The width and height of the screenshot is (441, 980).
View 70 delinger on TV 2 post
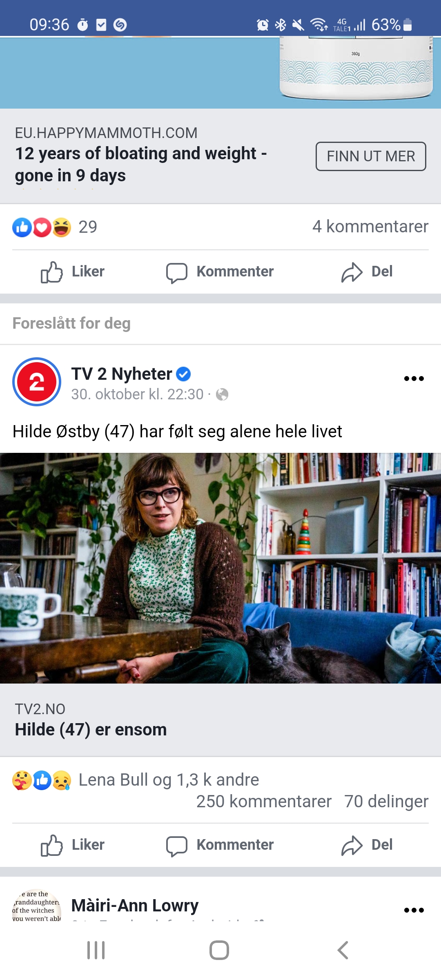click(x=386, y=802)
